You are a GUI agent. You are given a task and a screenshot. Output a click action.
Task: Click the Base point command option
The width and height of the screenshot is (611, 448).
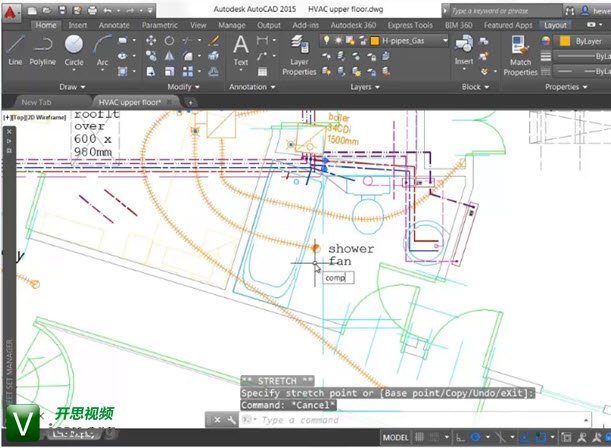pos(412,393)
